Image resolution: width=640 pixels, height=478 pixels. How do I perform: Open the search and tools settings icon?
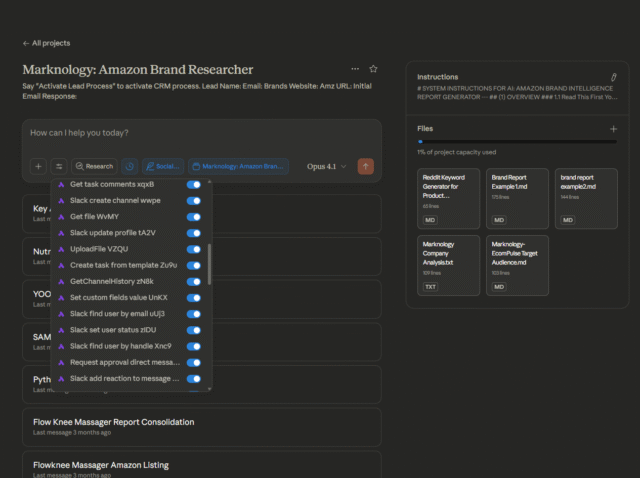tap(60, 167)
